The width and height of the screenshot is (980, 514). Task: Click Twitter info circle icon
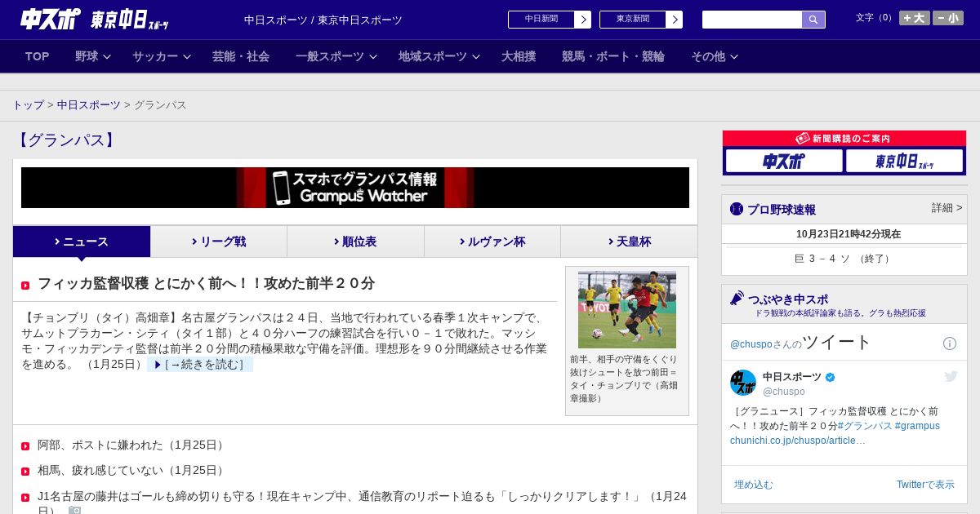pyautogui.click(x=950, y=343)
